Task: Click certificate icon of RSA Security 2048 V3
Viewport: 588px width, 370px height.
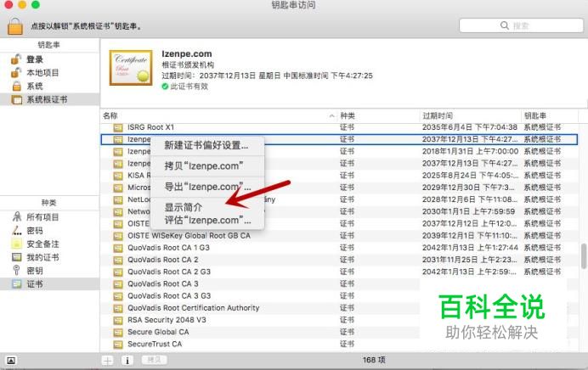Action: tap(118, 320)
